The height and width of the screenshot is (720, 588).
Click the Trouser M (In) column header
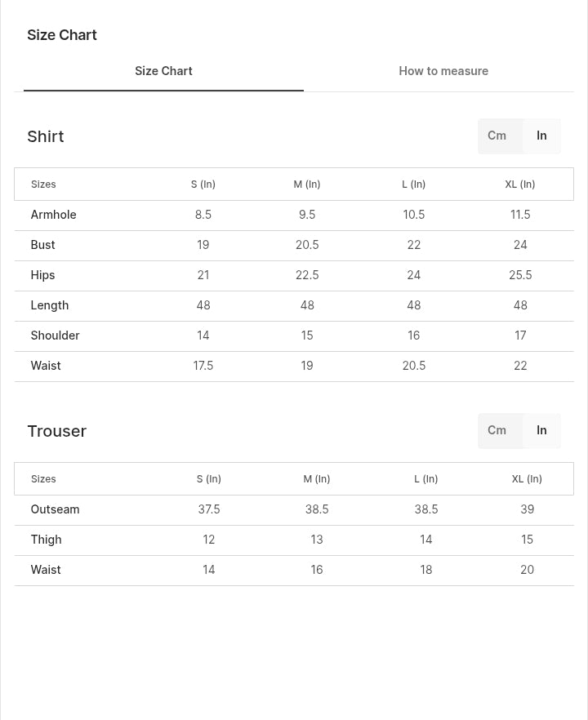pos(317,479)
